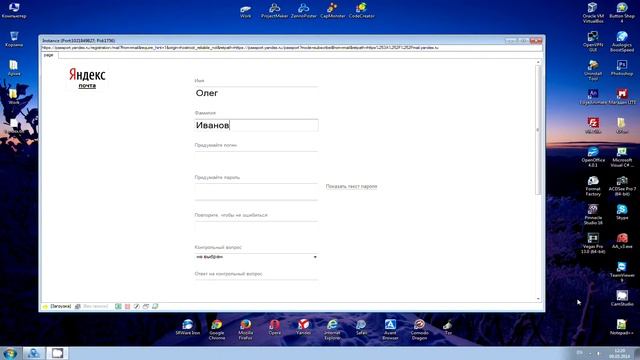640x360 pixels.
Task: Click the Яндекс Почта logo
Action: click(87, 78)
